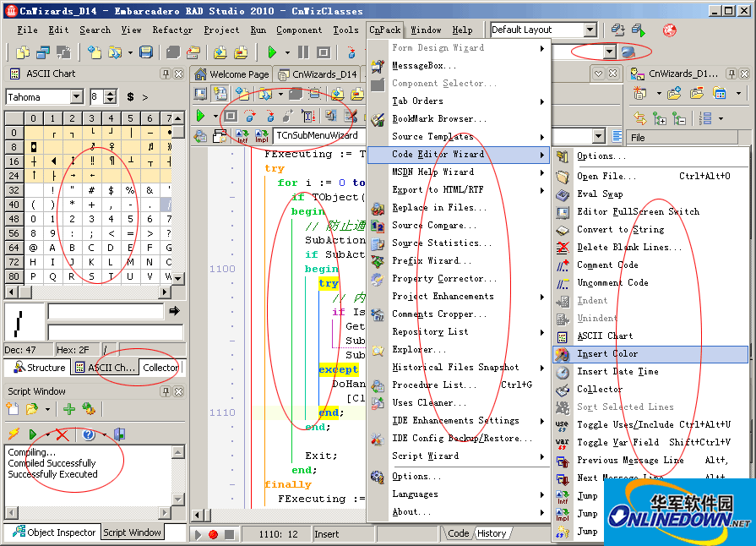The width and height of the screenshot is (756, 546).
Task: Click Script Window red X delete icon
Action: (x=63, y=434)
